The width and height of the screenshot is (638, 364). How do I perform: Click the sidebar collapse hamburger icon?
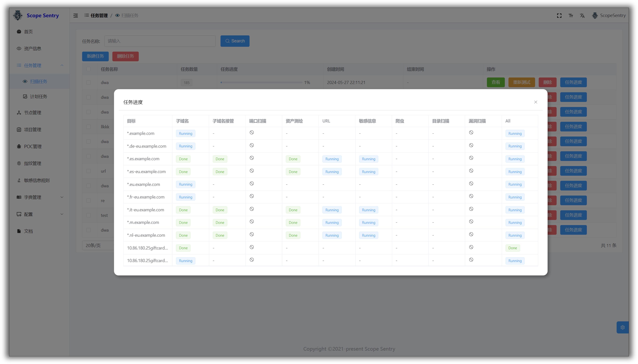pyautogui.click(x=76, y=15)
